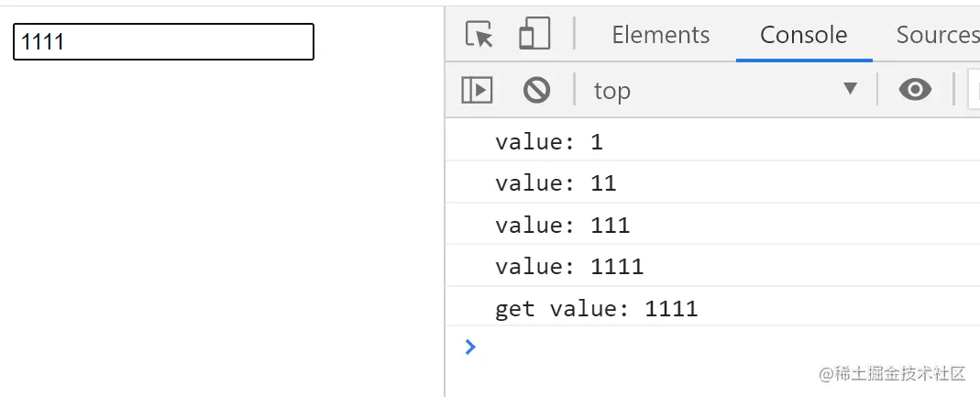
Task: Click the 稀土掘金技术社区 watermark text
Action: click(x=893, y=373)
